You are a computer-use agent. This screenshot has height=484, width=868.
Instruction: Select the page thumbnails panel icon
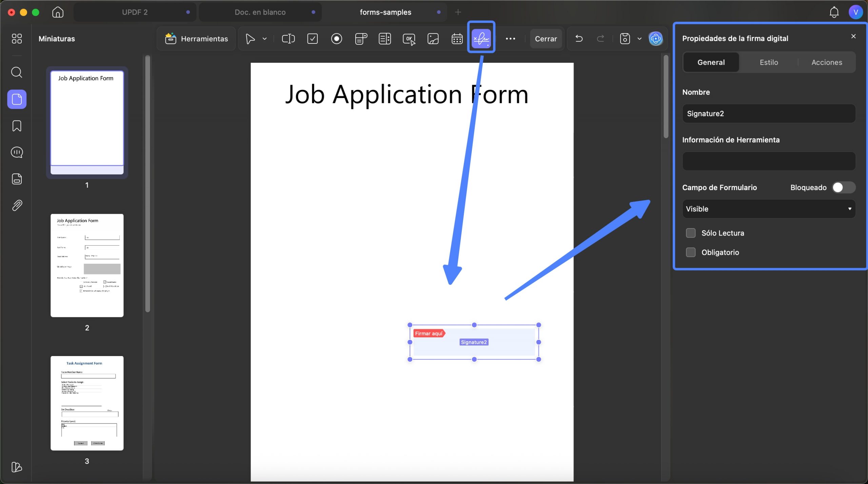(x=17, y=99)
